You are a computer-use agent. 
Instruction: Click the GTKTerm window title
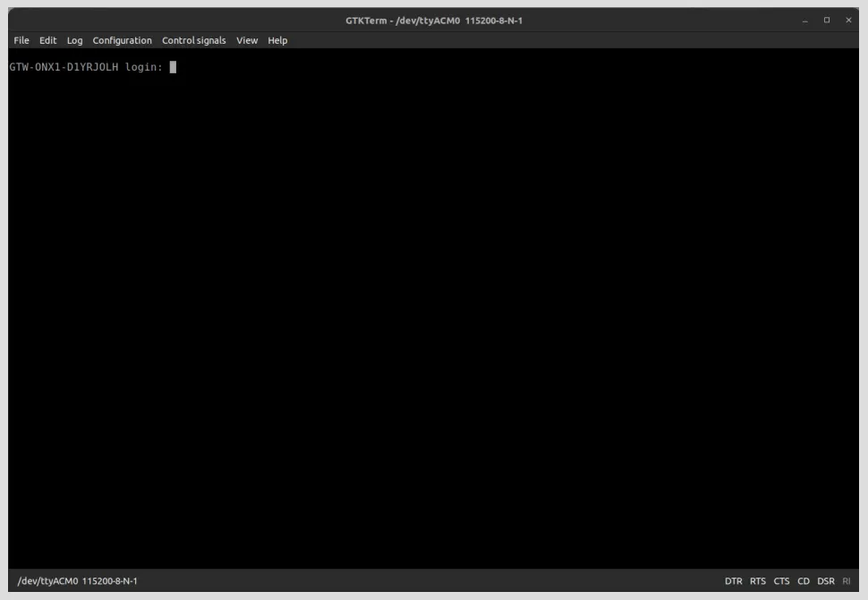pyautogui.click(x=434, y=21)
